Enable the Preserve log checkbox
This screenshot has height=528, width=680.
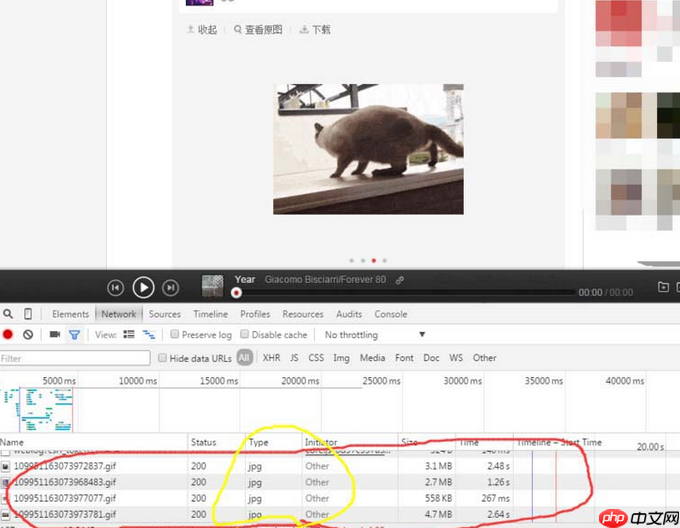pos(176,335)
